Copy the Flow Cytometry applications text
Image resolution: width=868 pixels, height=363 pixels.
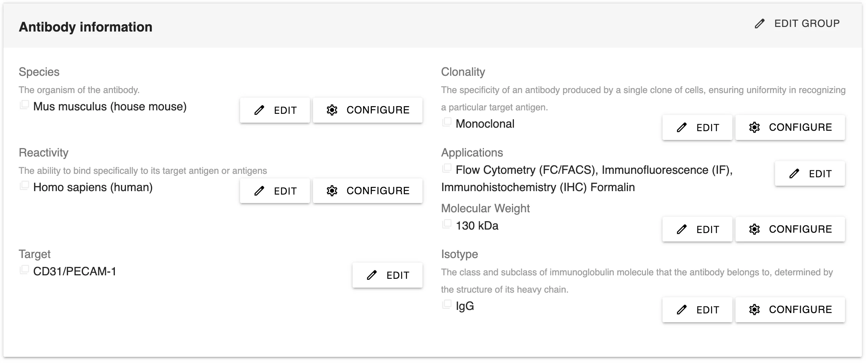click(447, 168)
